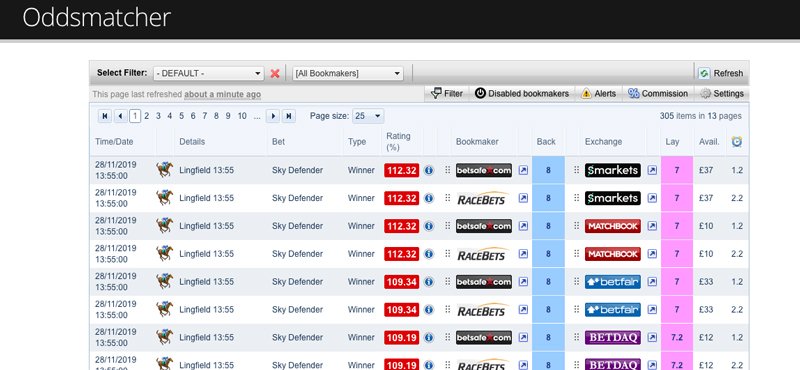Open the BETDAQ link arrow in the betsafe row

coord(652,337)
